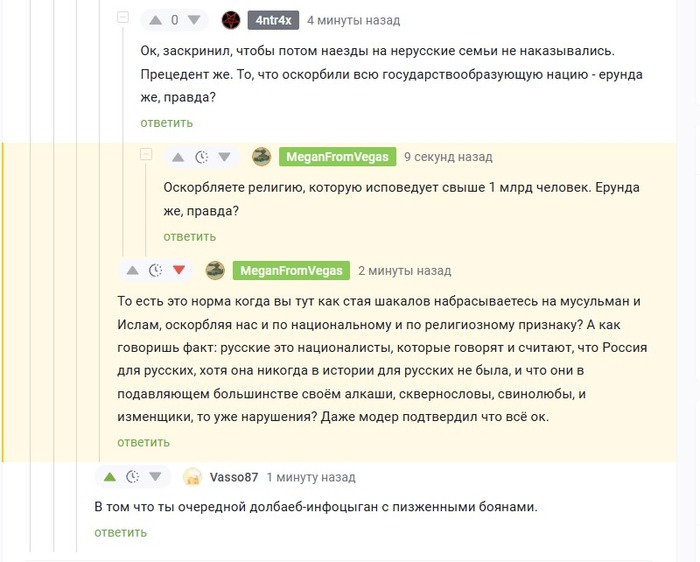Upvote the 9-seconds-ago MeganFromVegas reply
Viewport: 700px width, 562px height.
pyautogui.click(x=179, y=157)
